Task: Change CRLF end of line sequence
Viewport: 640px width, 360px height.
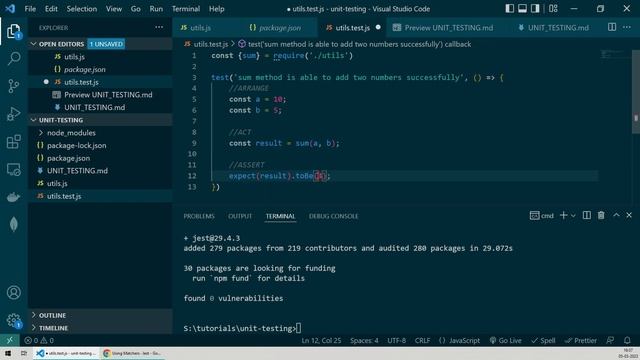Action: (x=422, y=340)
